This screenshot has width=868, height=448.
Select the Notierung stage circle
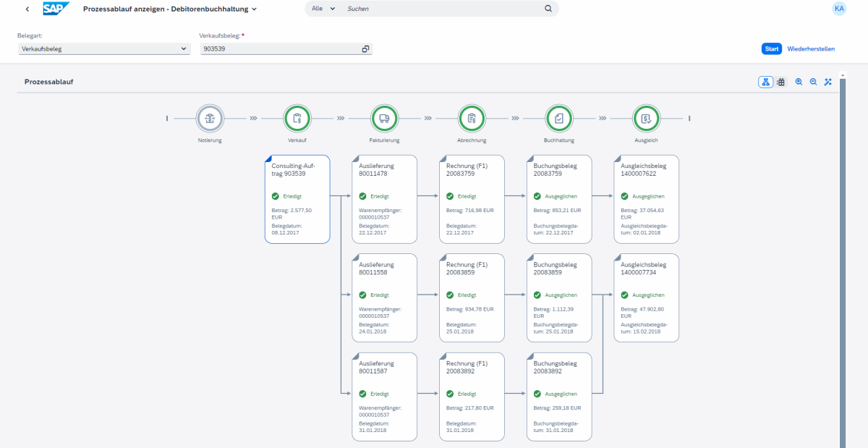tap(210, 117)
